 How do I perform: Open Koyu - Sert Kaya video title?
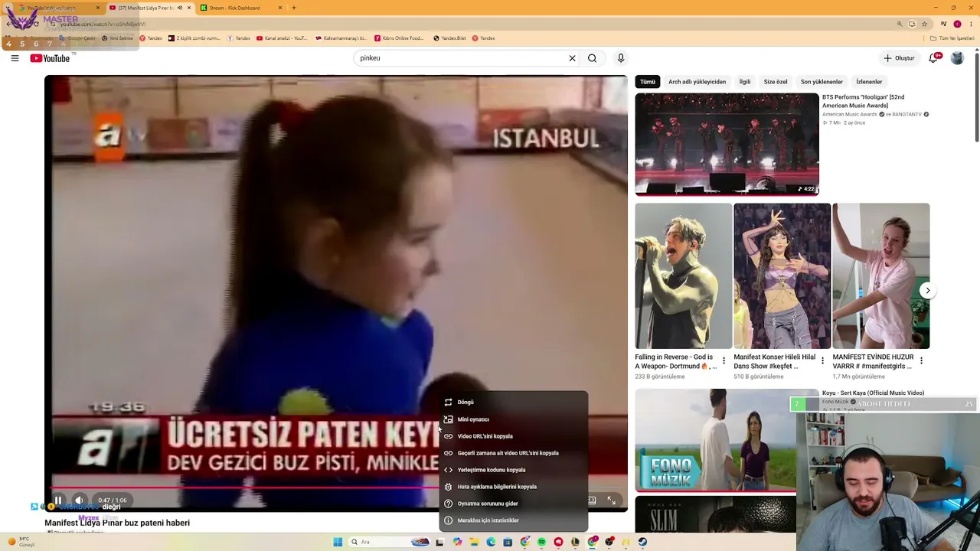coord(873,393)
